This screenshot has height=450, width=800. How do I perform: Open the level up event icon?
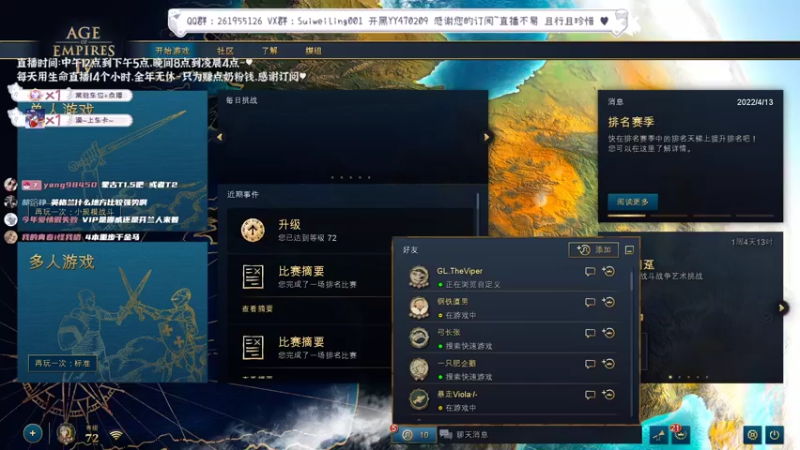click(x=253, y=230)
